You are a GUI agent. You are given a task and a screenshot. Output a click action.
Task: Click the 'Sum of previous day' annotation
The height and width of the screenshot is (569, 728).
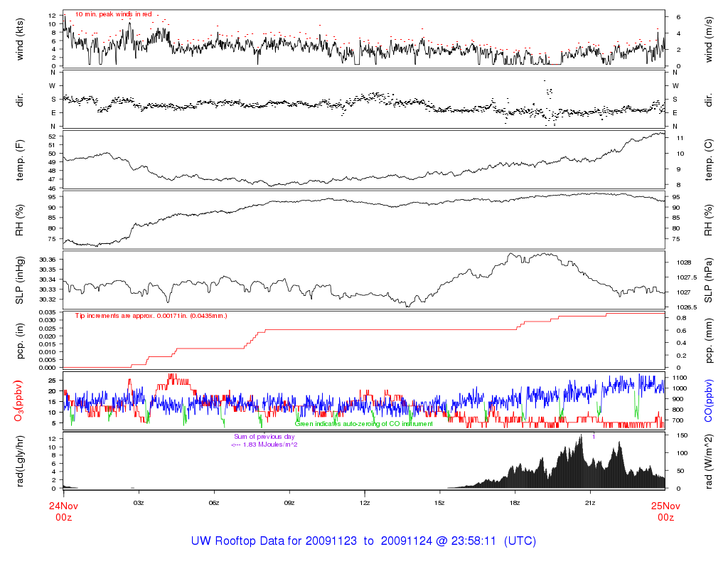tap(264, 437)
